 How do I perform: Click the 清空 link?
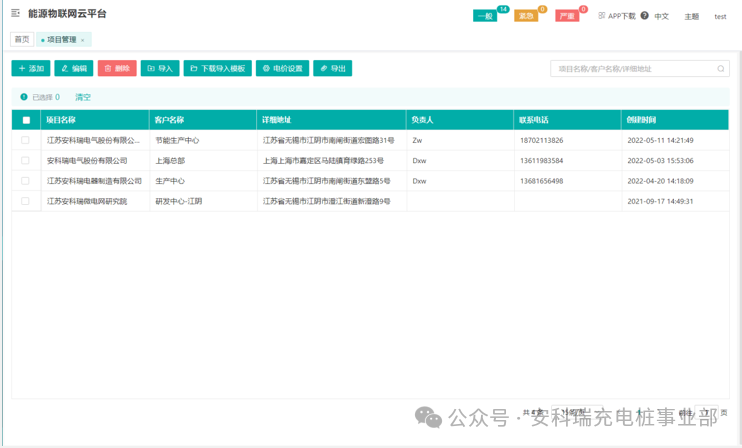[83, 97]
